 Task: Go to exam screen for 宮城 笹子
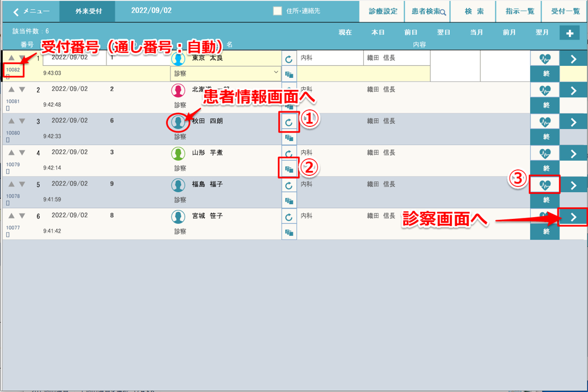(573, 217)
